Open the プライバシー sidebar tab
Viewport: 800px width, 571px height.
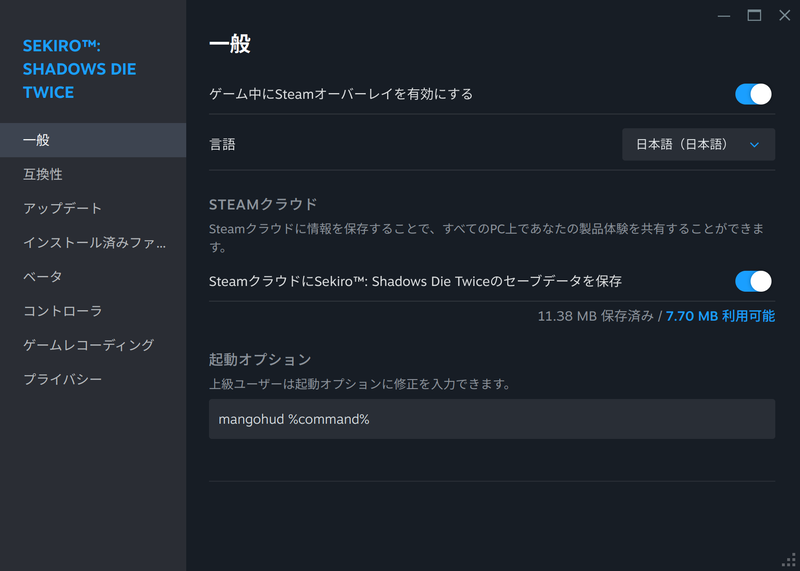tap(93, 379)
